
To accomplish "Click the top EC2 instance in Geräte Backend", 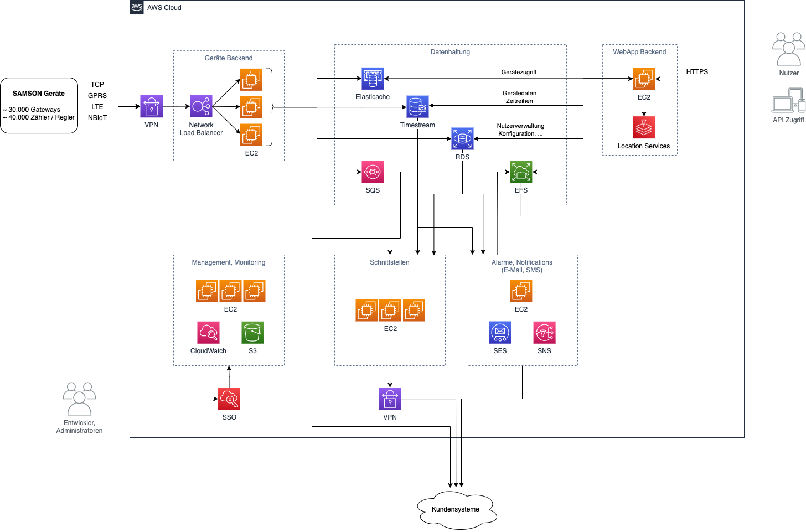I will pyautogui.click(x=251, y=80).
